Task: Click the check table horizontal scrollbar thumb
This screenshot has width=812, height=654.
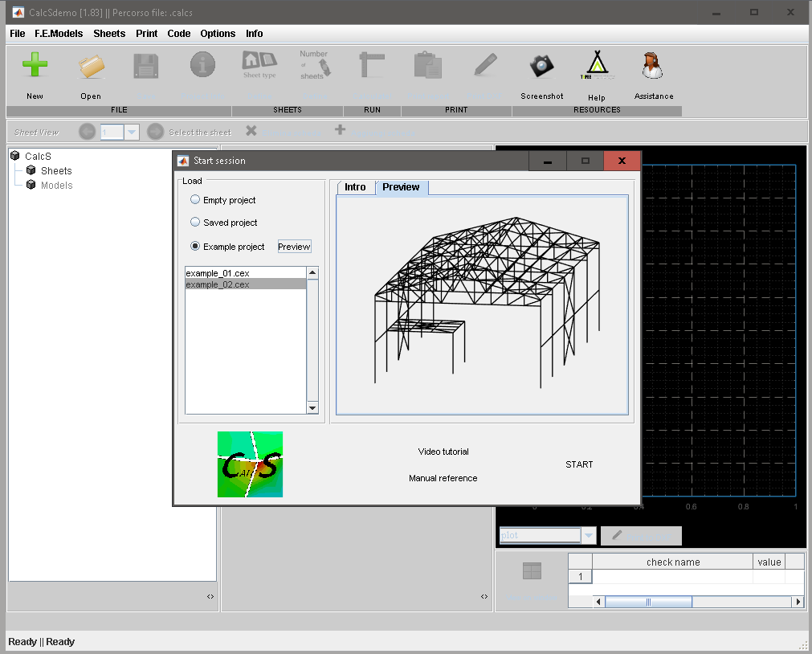Action: [648, 602]
